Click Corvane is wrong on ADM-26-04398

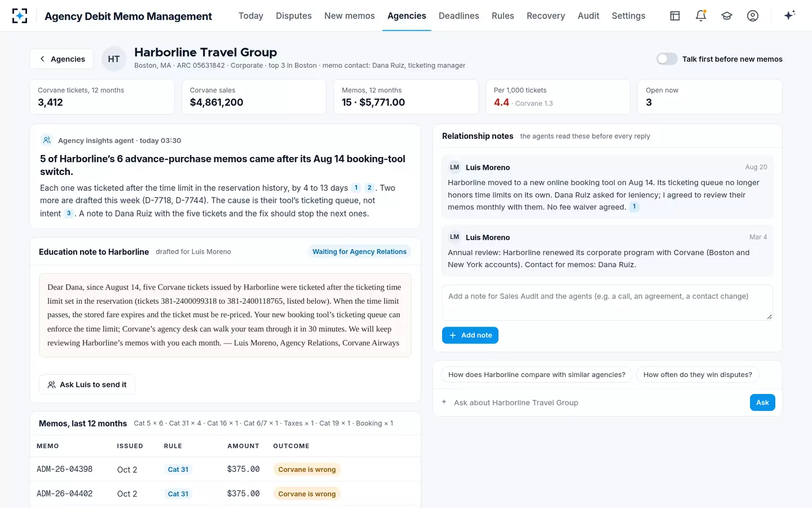[307, 470]
